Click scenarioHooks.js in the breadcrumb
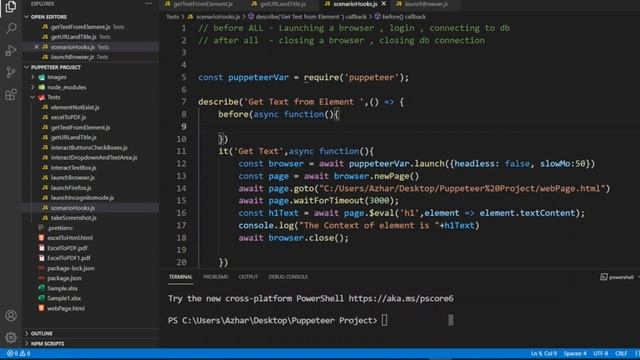The width and height of the screenshot is (640, 360). point(218,17)
